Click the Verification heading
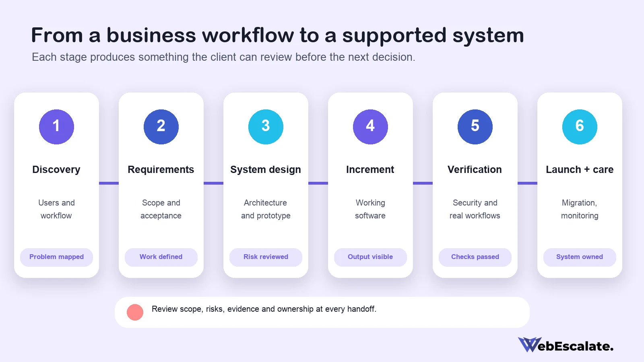Viewport: 644px width, 362px height. coord(475,170)
